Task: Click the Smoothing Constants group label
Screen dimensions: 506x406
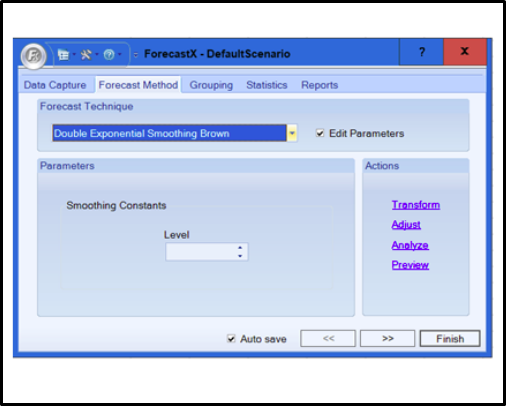Action: point(116,205)
